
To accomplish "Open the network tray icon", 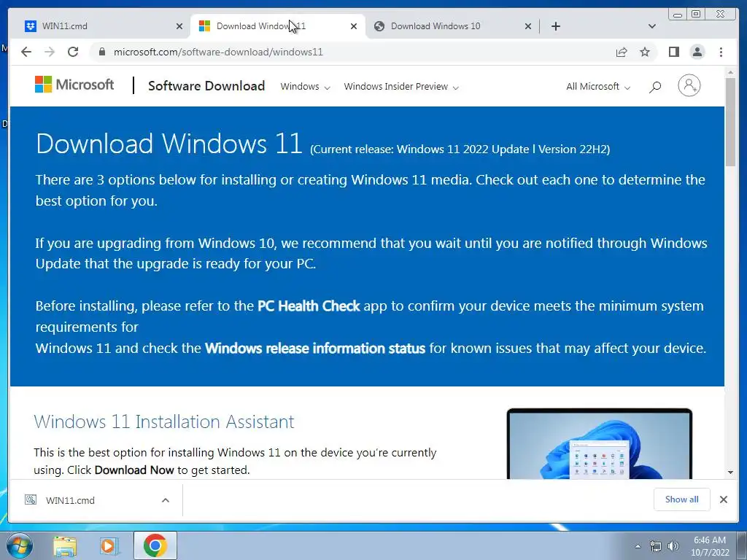I will [656, 546].
